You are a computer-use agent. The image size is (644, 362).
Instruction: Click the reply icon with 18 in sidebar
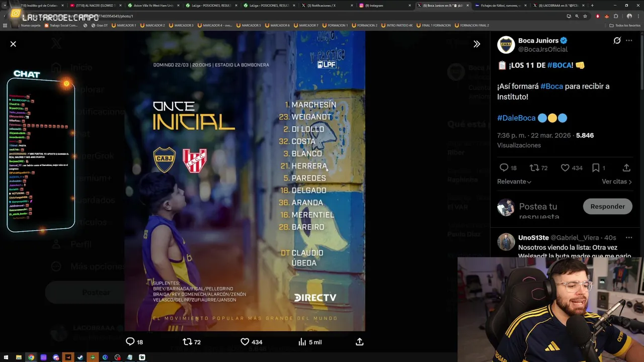point(504,168)
